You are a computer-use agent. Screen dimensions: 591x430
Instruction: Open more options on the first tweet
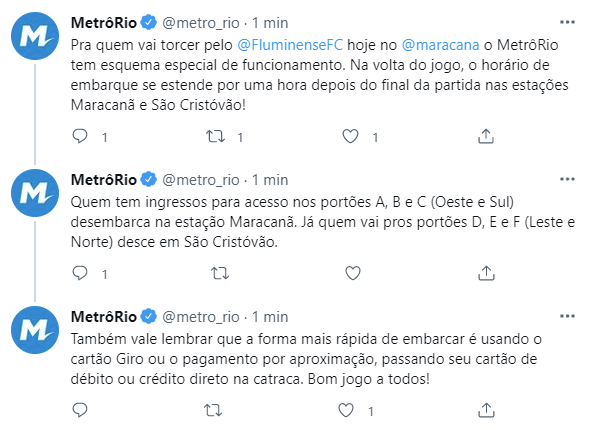[x=567, y=23]
